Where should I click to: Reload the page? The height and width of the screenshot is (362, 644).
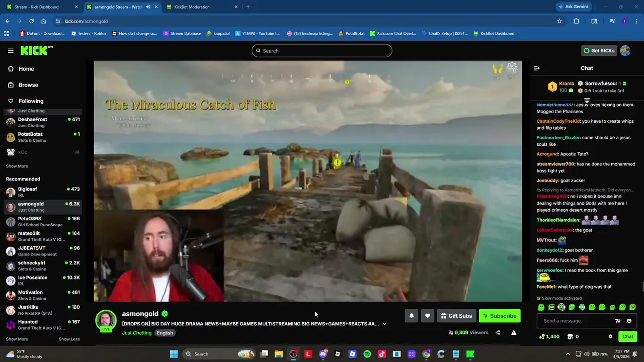[x=31, y=21]
